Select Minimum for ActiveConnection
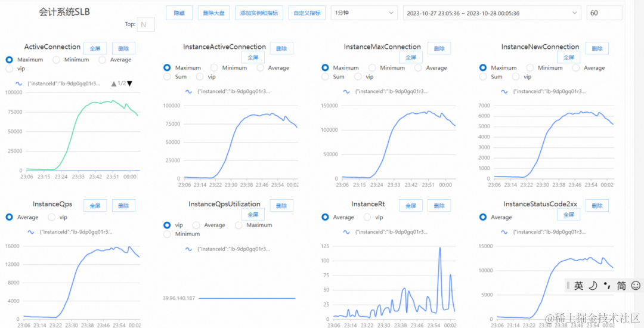The image size is (644, 328). [56, 60]
